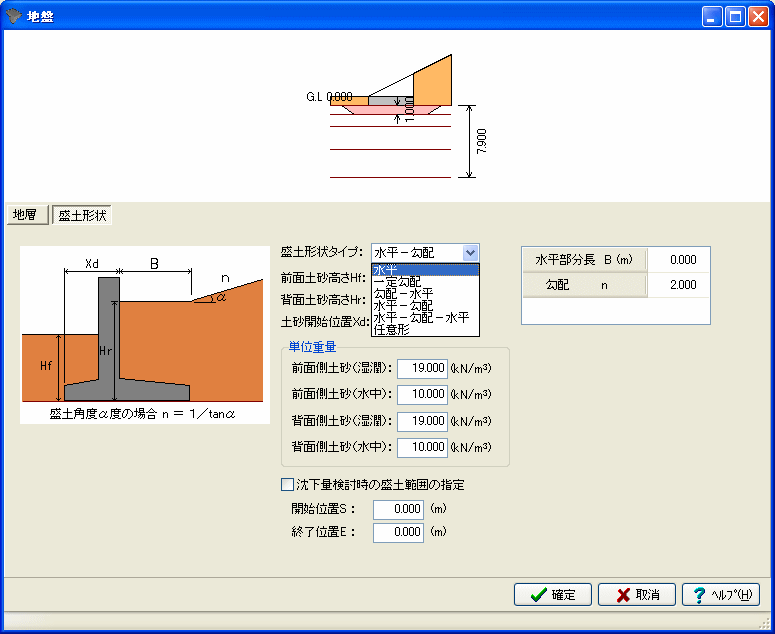
Task: Cancel with the 取消 button
Action: pos(637,594)
